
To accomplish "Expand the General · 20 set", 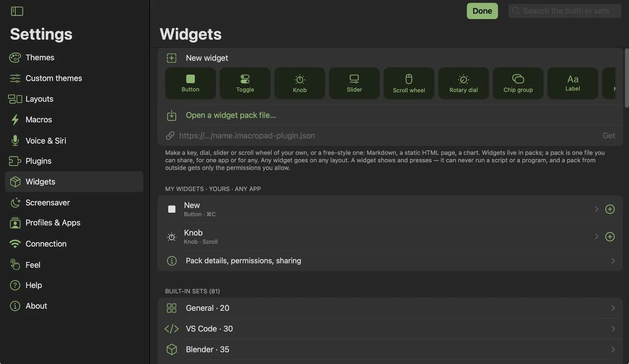I will pyautogui.click(x=390, y=308).
